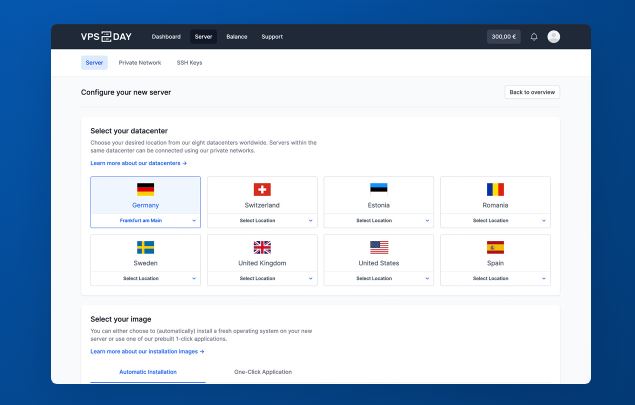
Task: Open Germany's Frankfurt am Main location dropdown
Action: [145, 220]
